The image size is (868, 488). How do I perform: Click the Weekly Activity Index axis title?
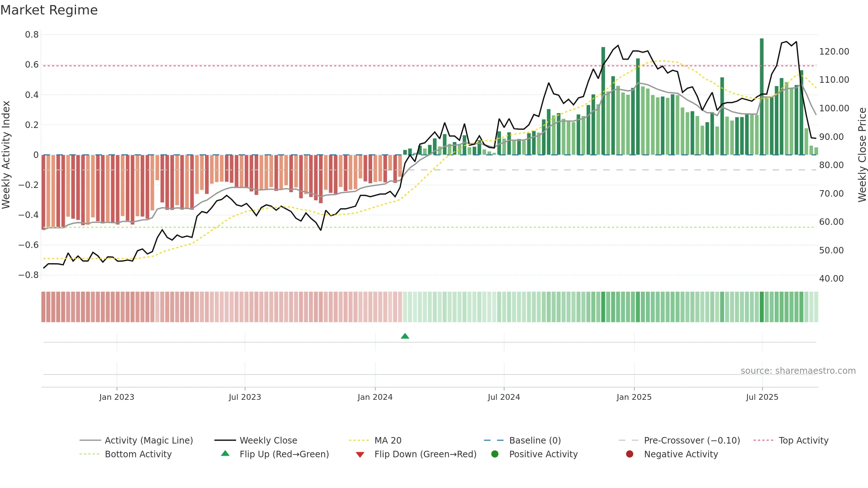pyautogui.click(x=6, y=155)
